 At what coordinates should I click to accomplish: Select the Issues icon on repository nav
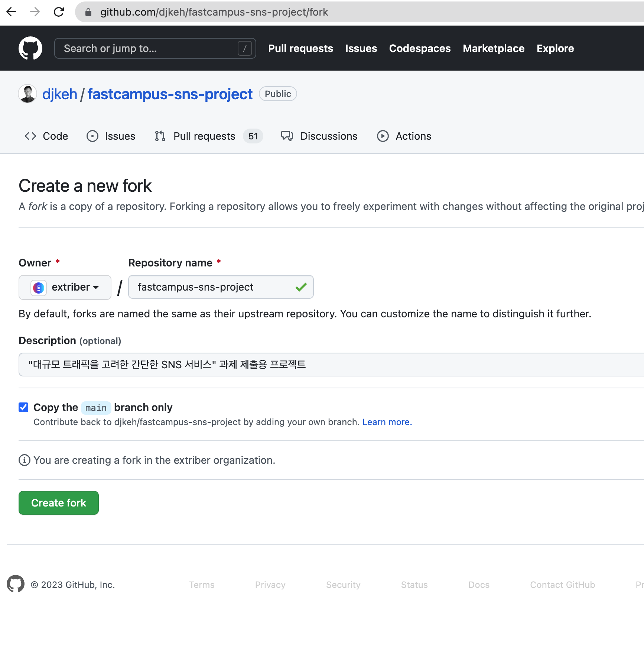[92, 136]
